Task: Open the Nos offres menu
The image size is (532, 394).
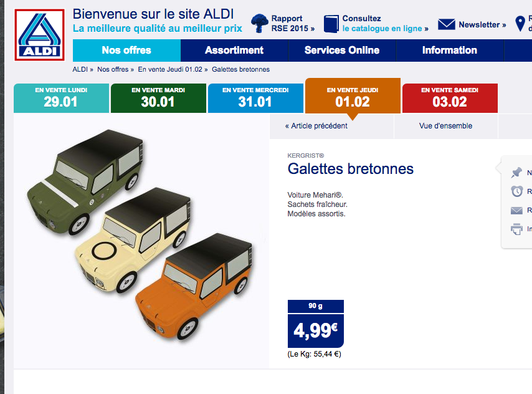Action: tap(126, 50)
